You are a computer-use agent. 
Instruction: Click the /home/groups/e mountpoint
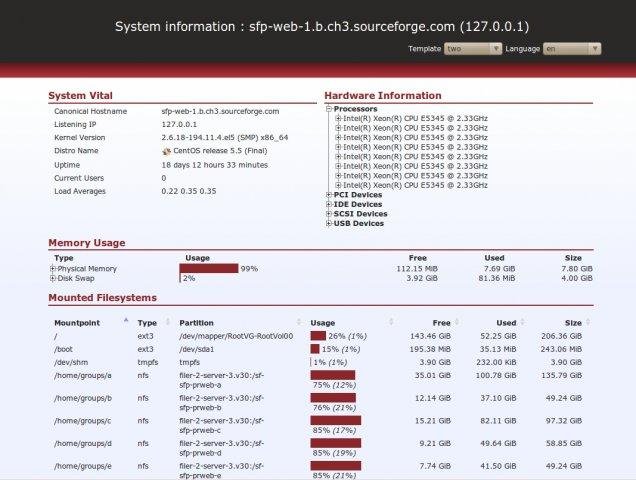click(83, 466)
